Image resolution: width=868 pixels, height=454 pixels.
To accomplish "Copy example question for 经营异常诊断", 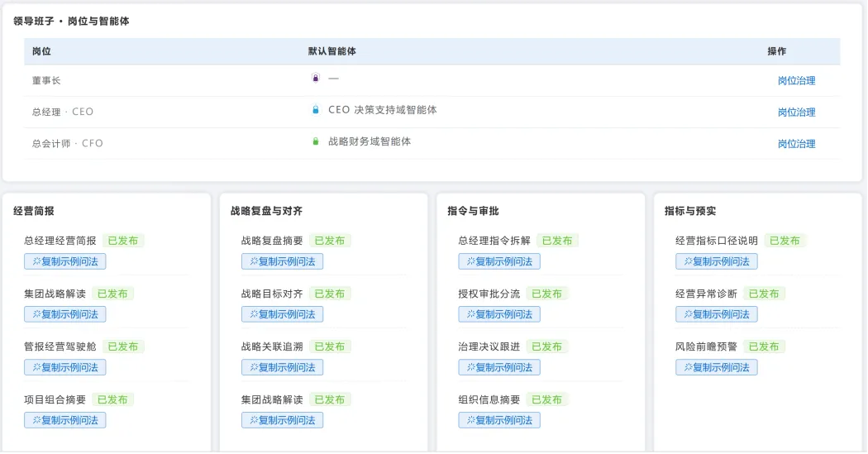I will click(717, 314).
